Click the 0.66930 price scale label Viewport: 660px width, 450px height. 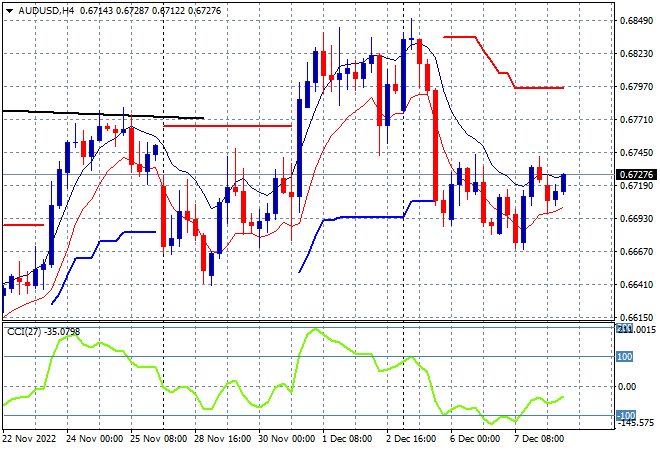point(636,218)
